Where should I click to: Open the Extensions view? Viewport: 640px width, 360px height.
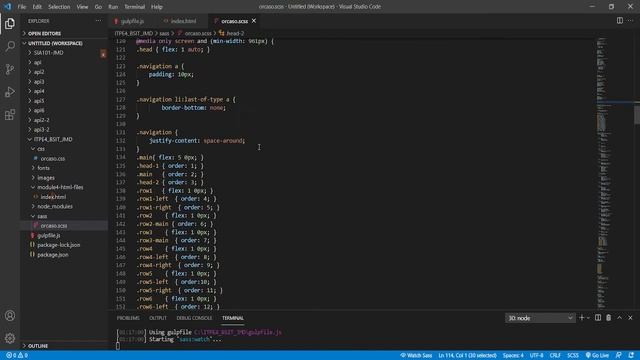pyautogui.click(x=10, y=115)
